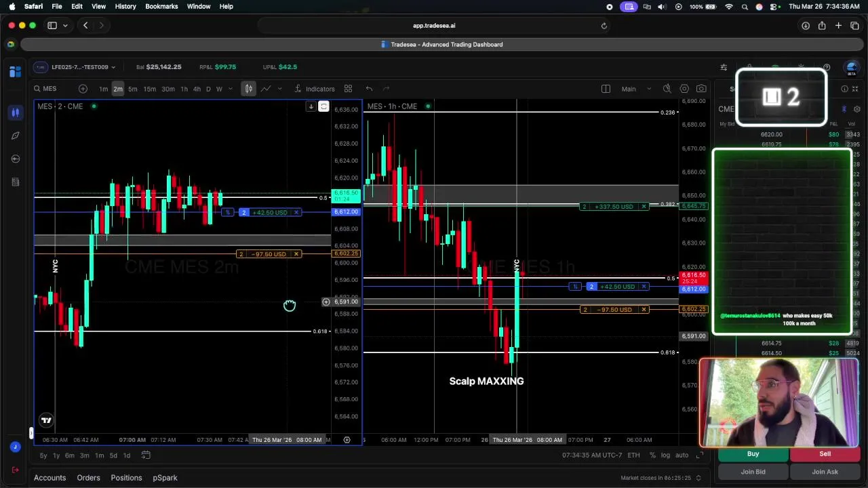
Task: Close the +337.50 USD order on 1h chart
Action: point(644,207)
